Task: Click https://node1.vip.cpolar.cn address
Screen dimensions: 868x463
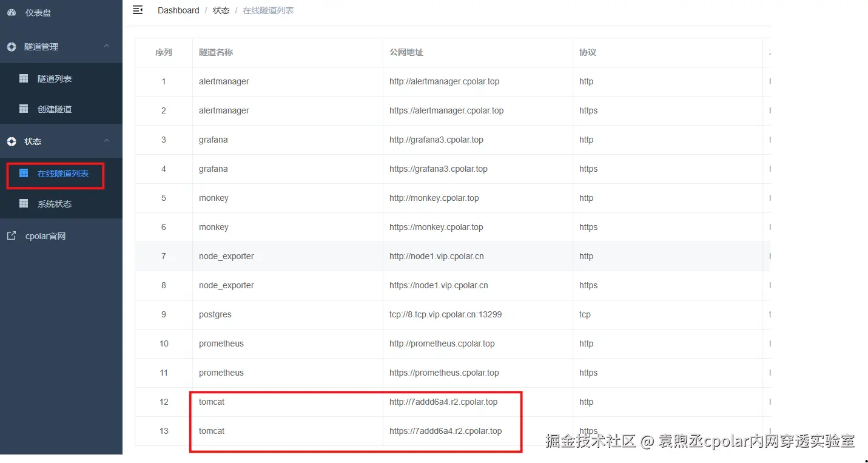Action: pyautogui.click(x=439, y=285)
